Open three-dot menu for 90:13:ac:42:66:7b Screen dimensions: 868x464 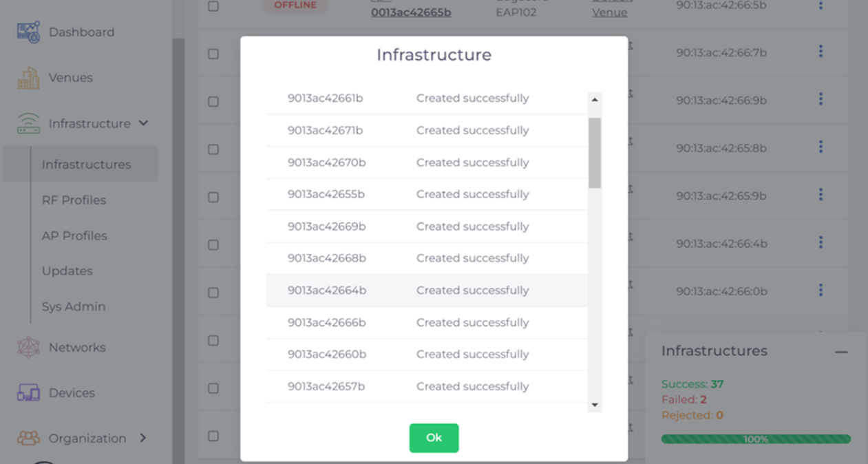click(821, 52)
